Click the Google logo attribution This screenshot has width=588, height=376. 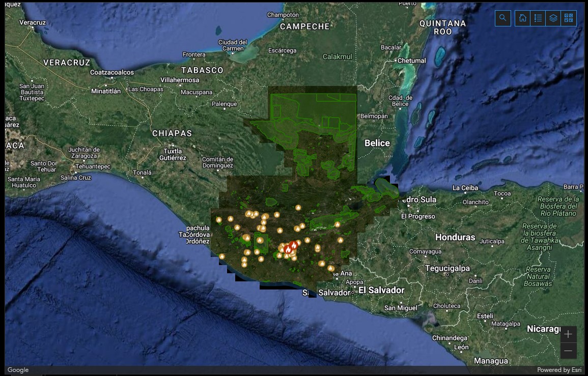(x=18, y=370)
